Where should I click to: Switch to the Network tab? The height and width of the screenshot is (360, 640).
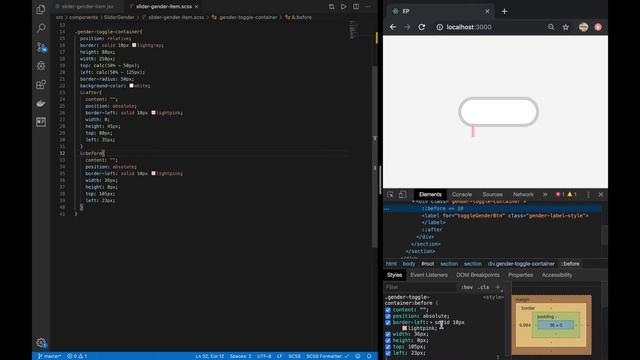click(523, 195)
